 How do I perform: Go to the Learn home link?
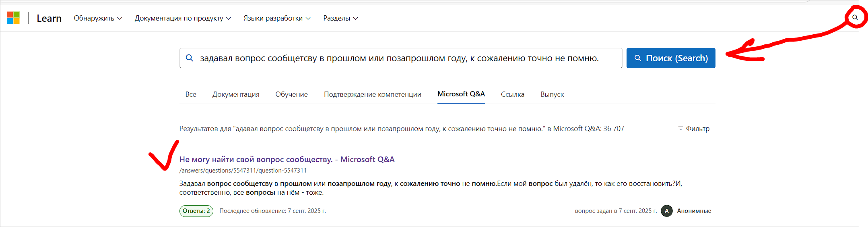click(49, 18)
